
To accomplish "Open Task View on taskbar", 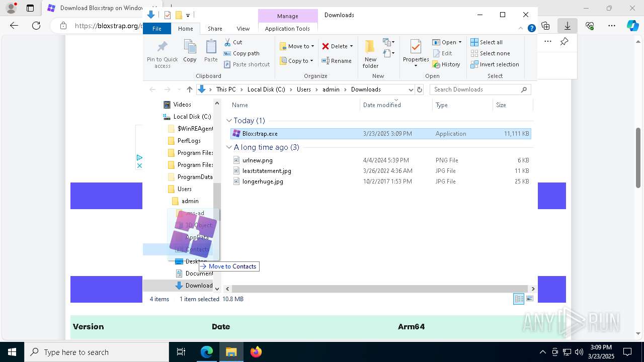I will (181, 352).
